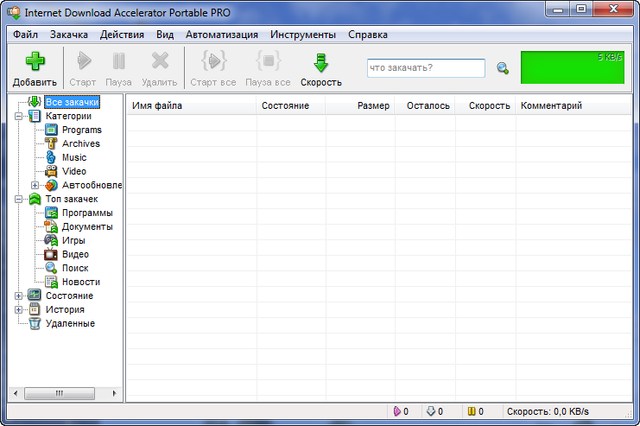This screenshot has height=426, width=640.
Task: Click the Скорость green arrow toolbar icon
Action: [321, 62]
